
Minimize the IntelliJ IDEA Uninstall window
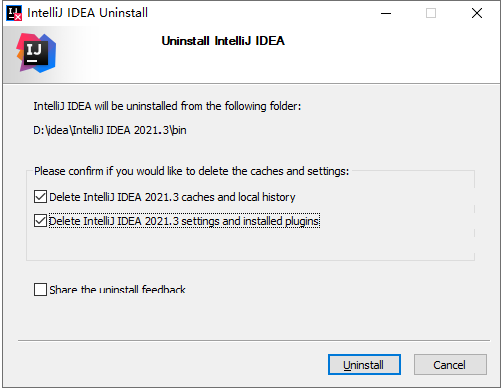coord(386,13)
